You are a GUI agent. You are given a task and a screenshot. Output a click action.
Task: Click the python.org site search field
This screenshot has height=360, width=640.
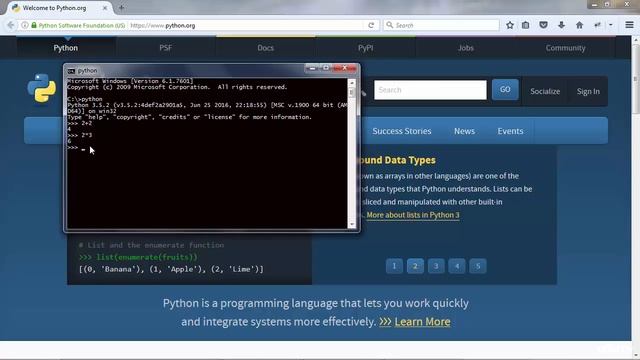tap(430, 90)
